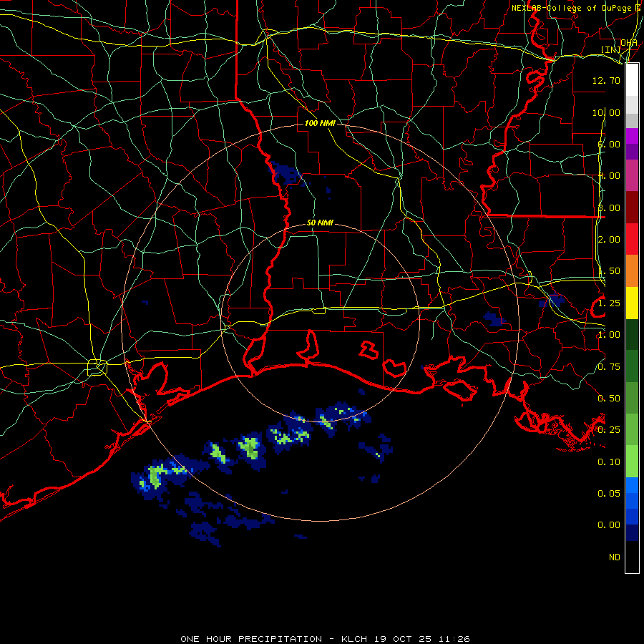The width and height of the screenshot is (644, 644).
Task: Select the darkest green swatch beside 1.00
Action: [x=632, y=334]
